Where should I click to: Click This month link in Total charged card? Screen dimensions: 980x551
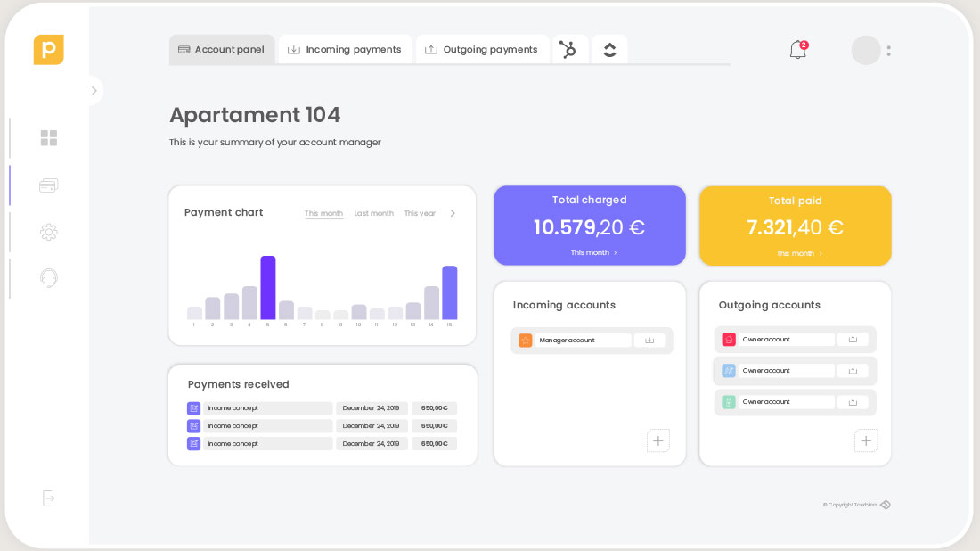point(593,253)
